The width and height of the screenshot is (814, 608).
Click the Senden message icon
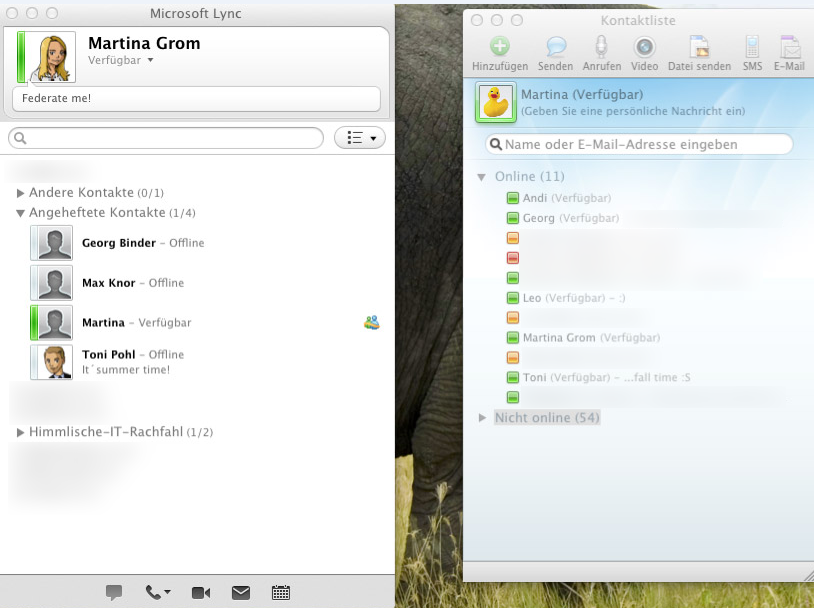click(555, 47)
